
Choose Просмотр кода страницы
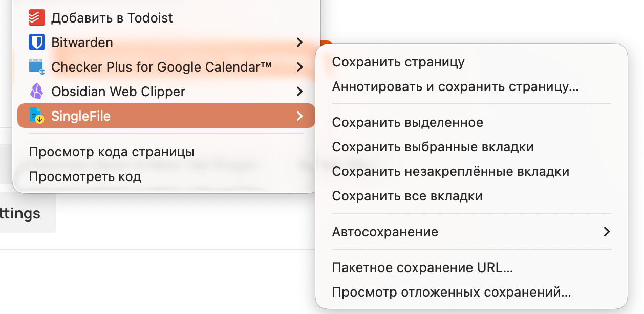tap(166, 152)
